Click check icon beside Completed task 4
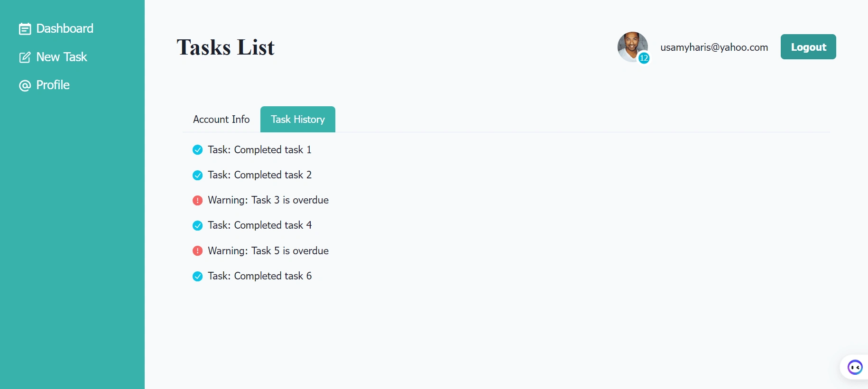 (198, 226)
